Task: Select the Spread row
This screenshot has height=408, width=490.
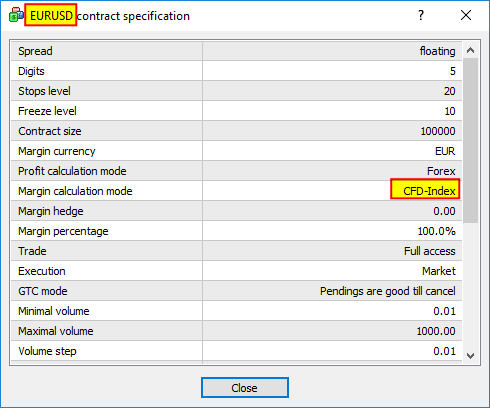Action: (x=236, y=51)
